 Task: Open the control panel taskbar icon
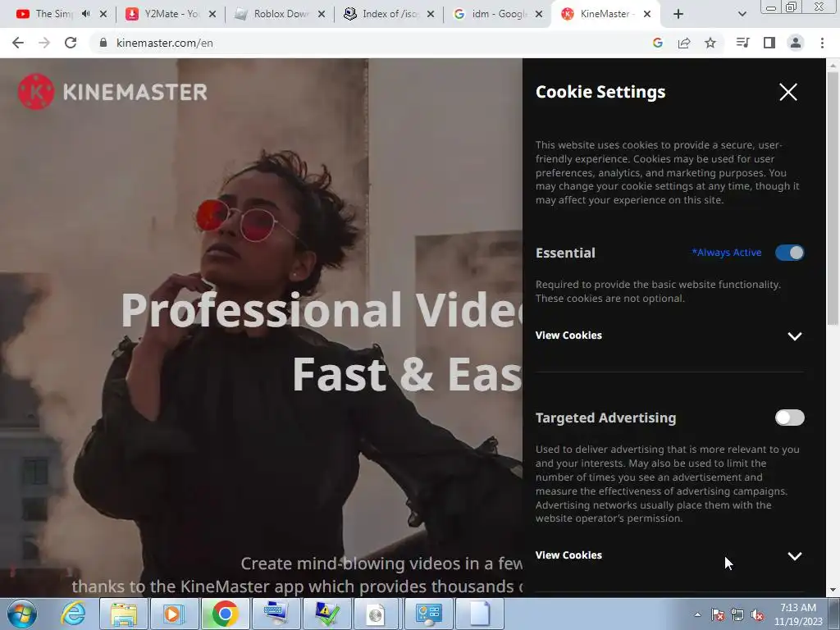(428, 614)
